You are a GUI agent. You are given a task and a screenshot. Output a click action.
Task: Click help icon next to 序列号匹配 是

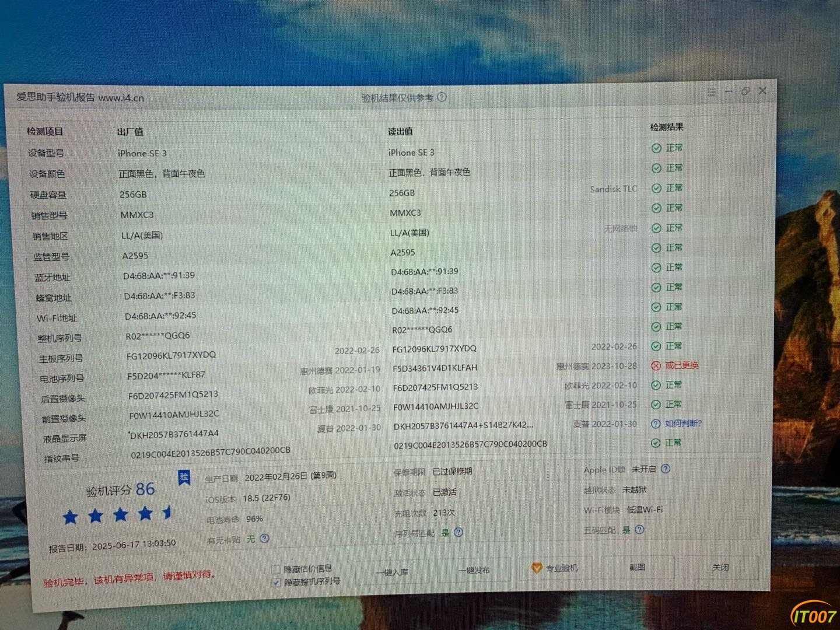459,532
